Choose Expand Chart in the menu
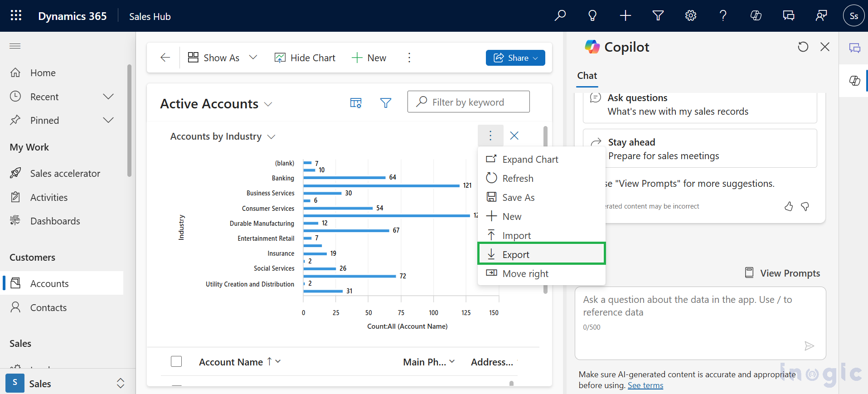 tap(530, 160)
